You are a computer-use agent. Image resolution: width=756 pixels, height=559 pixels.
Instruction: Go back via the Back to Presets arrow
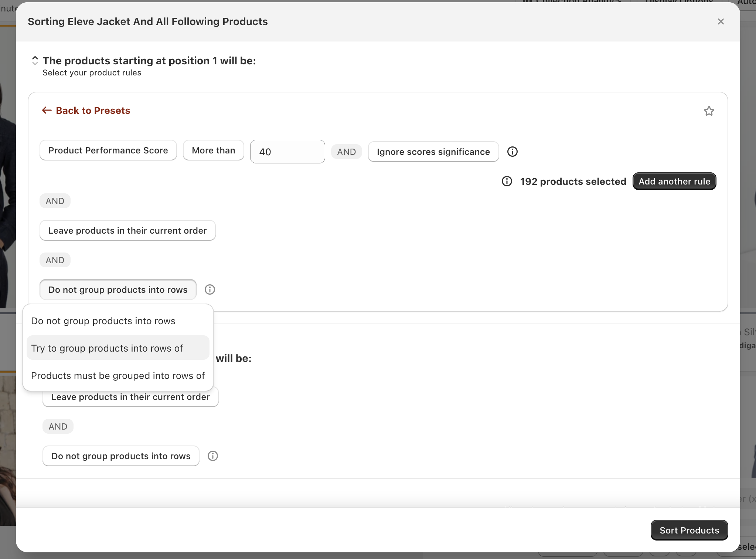click(x=47, y=110)
